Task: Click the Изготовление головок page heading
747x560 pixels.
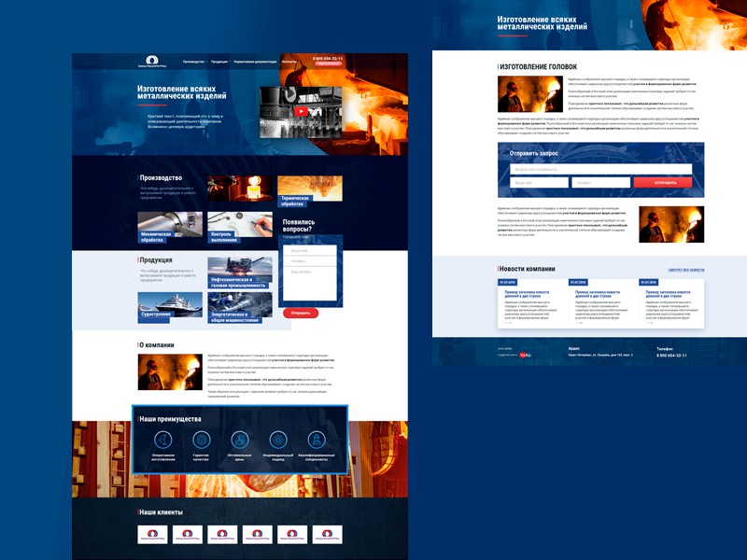Action: tap(539, 66)
